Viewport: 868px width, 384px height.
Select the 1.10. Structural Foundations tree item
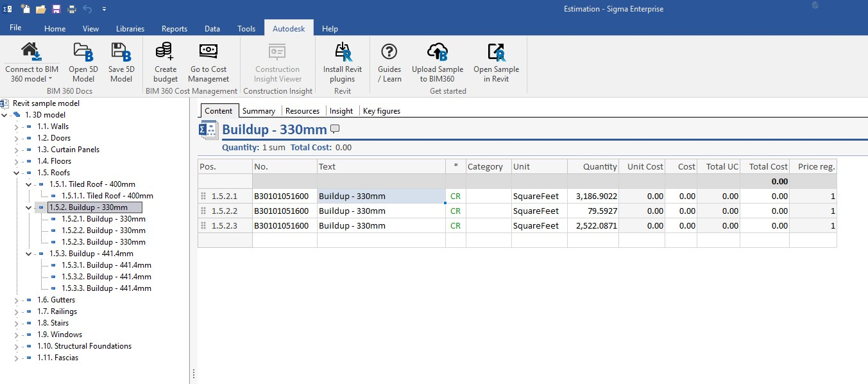84,346
